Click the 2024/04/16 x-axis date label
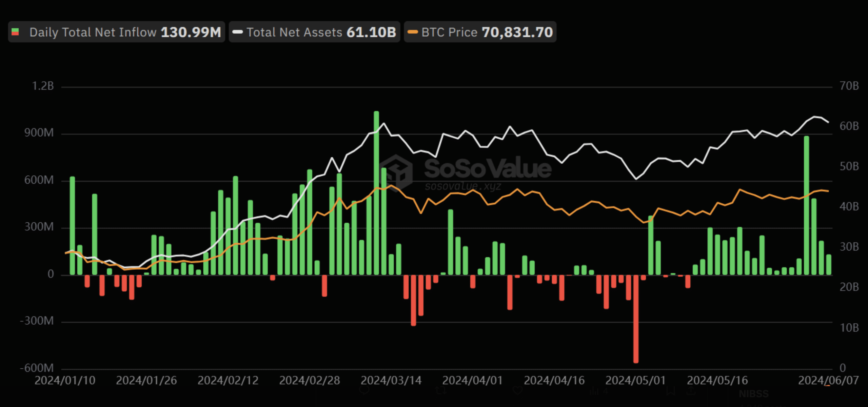Screen dimensions: 868x407 tap(554, 381)
